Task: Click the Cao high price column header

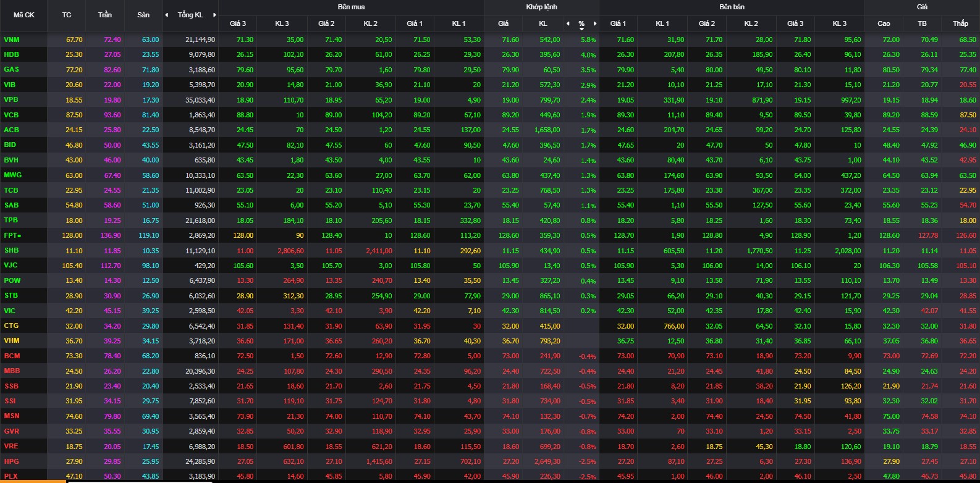Action: pos(884,23)
